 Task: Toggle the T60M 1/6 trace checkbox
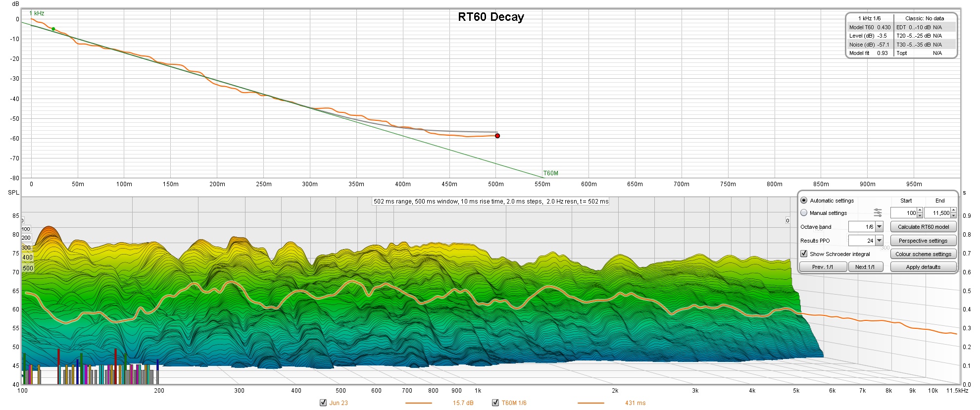[495, 403]
